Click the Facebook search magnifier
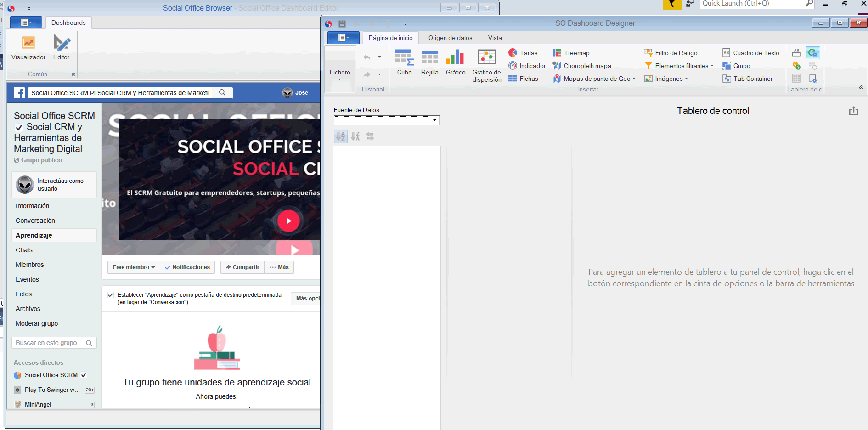 [x=222, y=92]
